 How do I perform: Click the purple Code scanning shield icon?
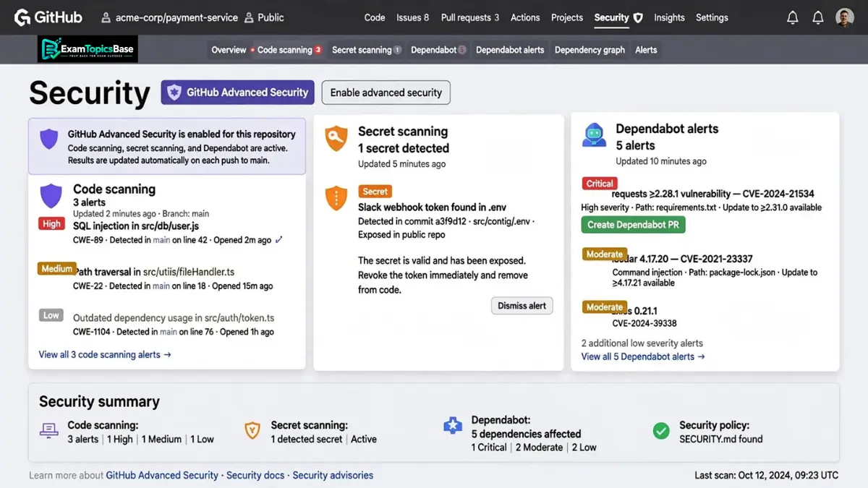click(x=51, y=196)
